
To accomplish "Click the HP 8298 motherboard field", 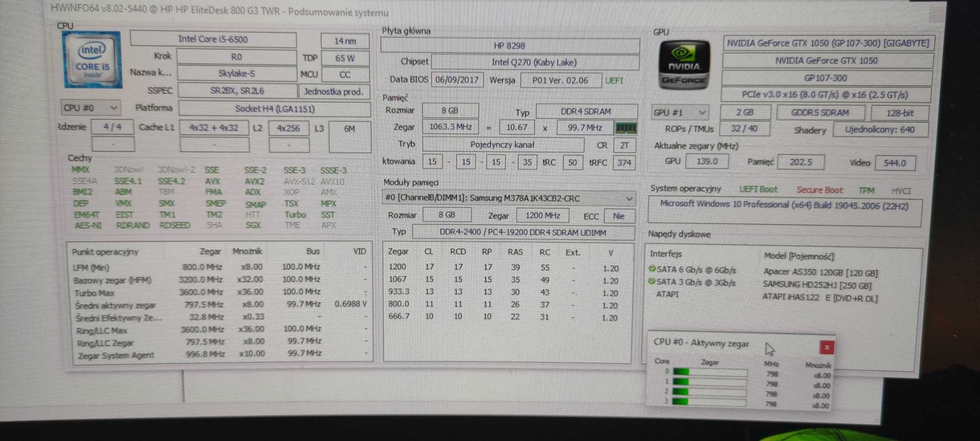I will 510,46.
